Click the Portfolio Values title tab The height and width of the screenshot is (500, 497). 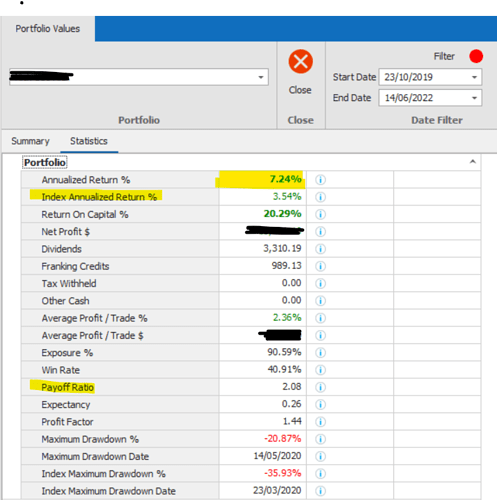pyautogui.click(x=48, y=29)
